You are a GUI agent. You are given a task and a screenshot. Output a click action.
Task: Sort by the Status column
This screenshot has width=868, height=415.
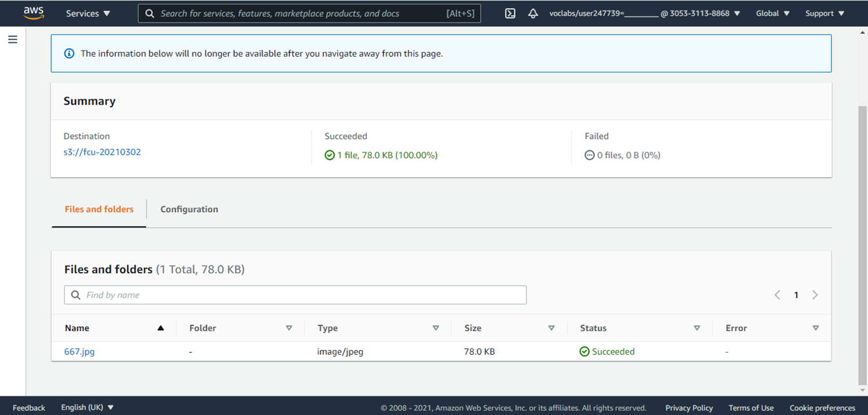(697, 328)
